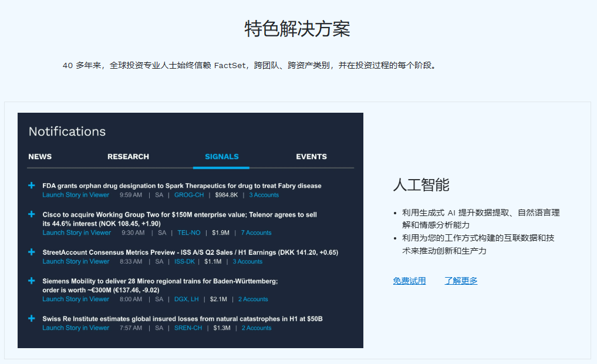Image resolution: width=597 pixels, height=364 pixels.
Task: Launch Story in Viewer for FDA story
Action: point(76,195)
